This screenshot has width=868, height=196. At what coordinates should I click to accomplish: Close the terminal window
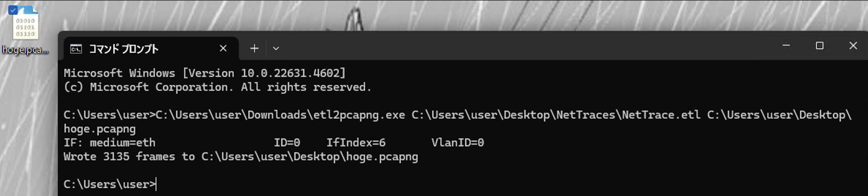(x=853, y=46)
